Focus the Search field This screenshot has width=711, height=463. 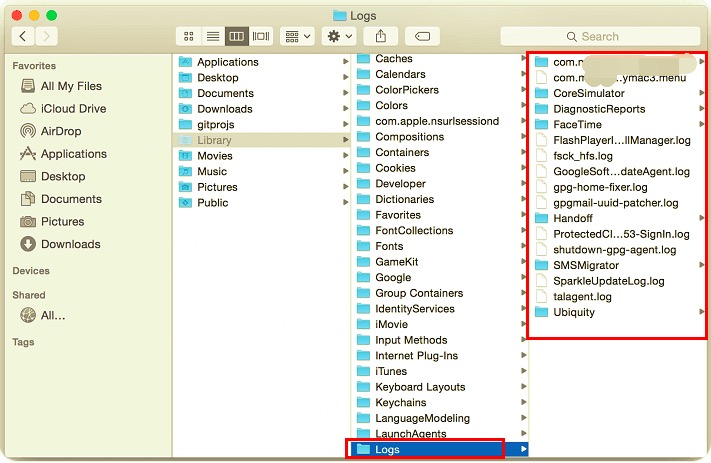coord(600,36)
